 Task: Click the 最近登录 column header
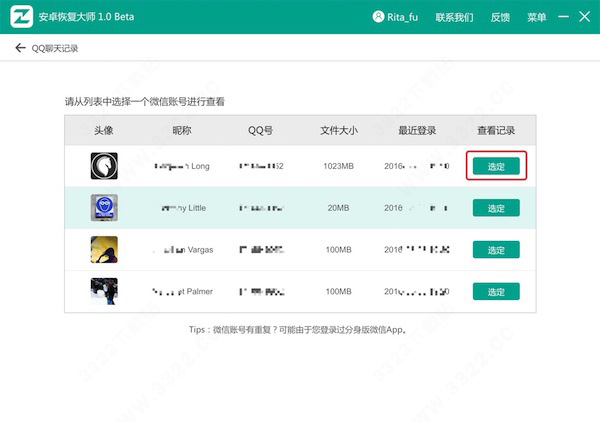[x=417, y=130]
